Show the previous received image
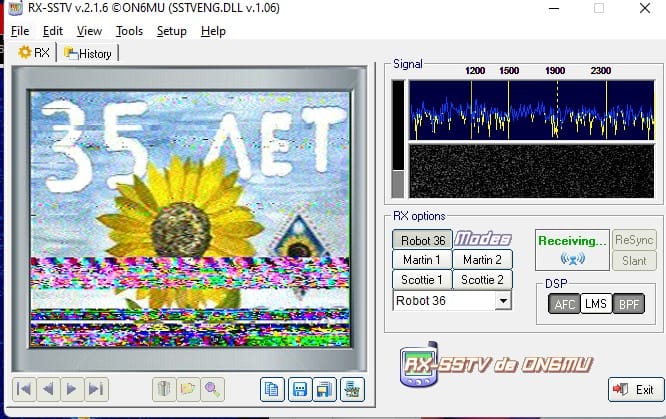Viewport: 666px width, 419px height. (48, 389)
